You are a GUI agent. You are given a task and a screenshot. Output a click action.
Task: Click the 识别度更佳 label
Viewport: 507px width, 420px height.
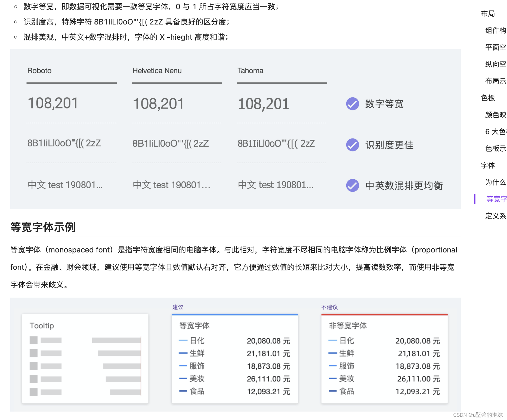389,145
